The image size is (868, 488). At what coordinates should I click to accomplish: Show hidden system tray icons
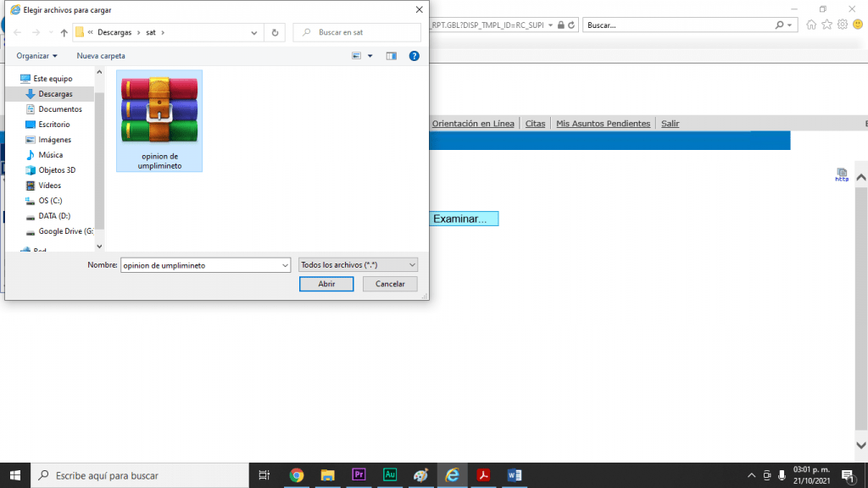(751, 475)
